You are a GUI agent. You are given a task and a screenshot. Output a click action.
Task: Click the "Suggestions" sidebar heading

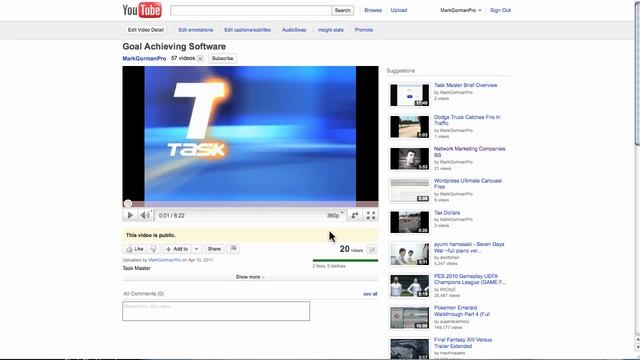[401, 71]
